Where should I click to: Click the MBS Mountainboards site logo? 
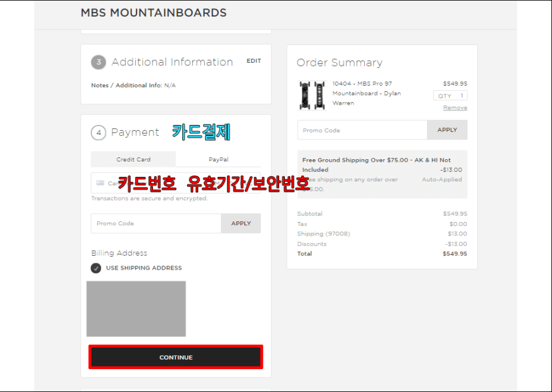[154, 13]
